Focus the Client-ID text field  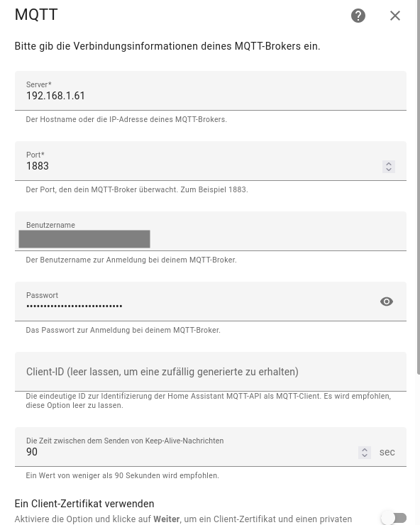tap(210, 372)
